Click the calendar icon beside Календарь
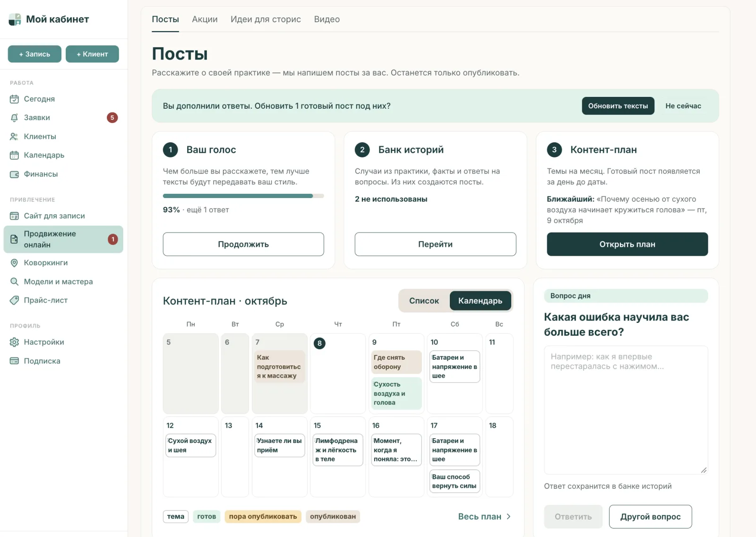The height and width of the screenshot is (537, 756). coord(14,155)
